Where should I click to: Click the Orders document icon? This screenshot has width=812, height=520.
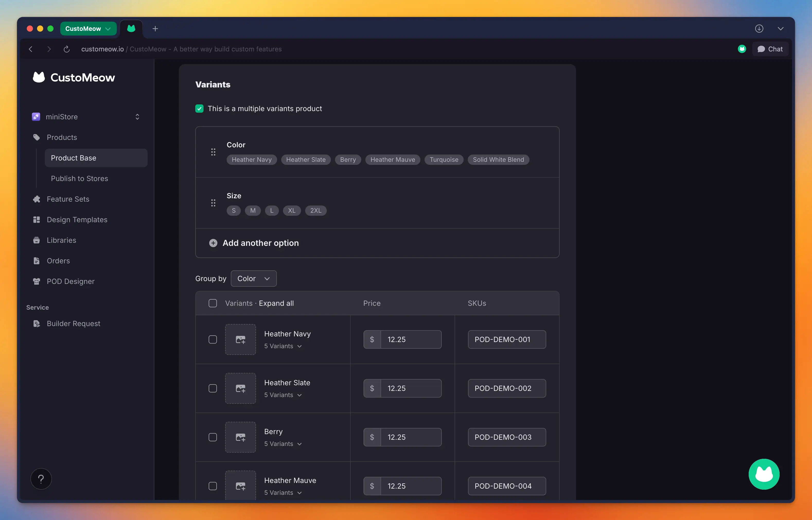click(37, 261)
